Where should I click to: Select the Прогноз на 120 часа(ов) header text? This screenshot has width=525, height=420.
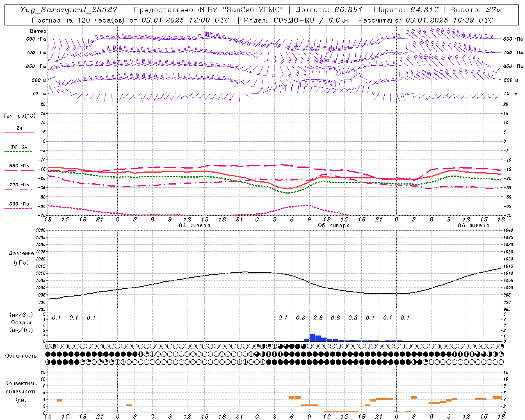pyautogui.click(x=79, y=20)
